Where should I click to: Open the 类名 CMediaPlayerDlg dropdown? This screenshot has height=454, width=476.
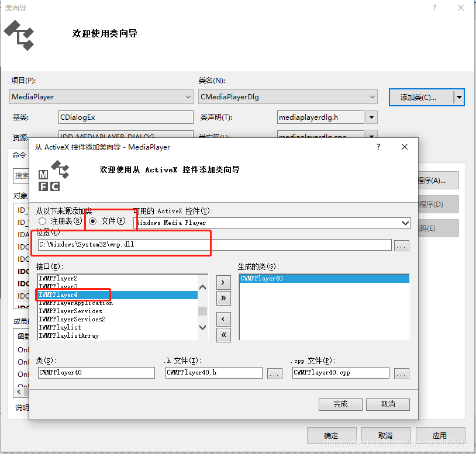pyautogui.click(x=288, y=97)
